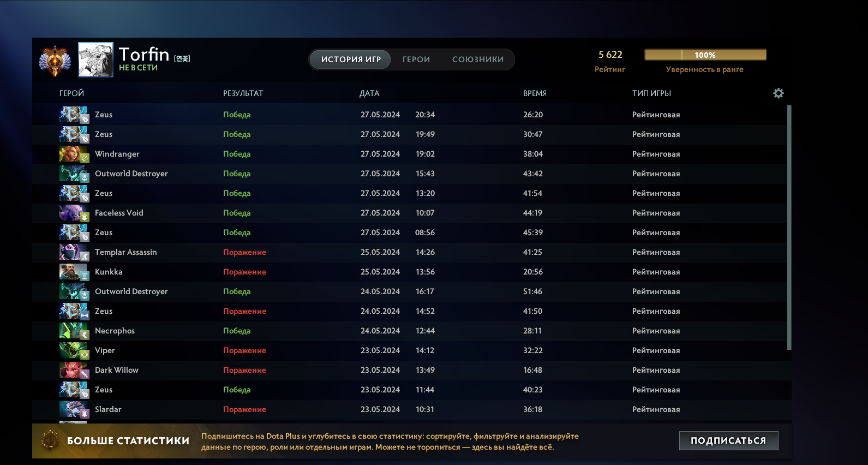Click Победа result in the Necrophos row

[x=237, y=331]
